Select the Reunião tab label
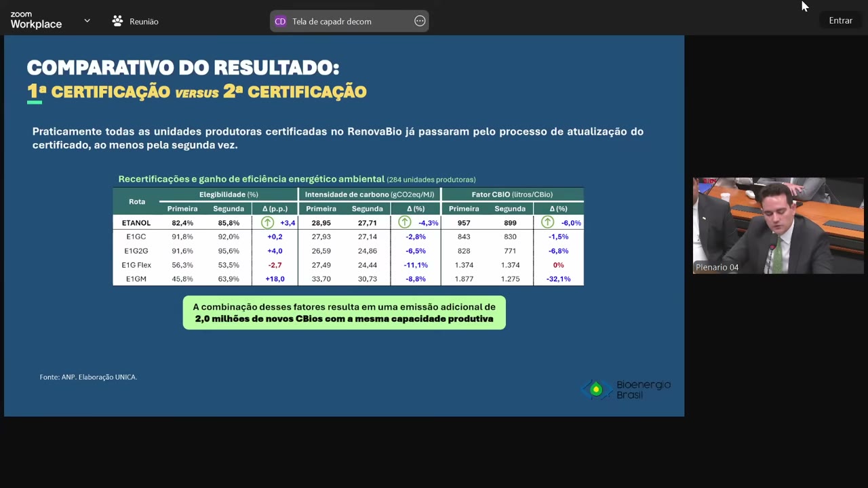The image size is (868, 488). coord(144,22)
